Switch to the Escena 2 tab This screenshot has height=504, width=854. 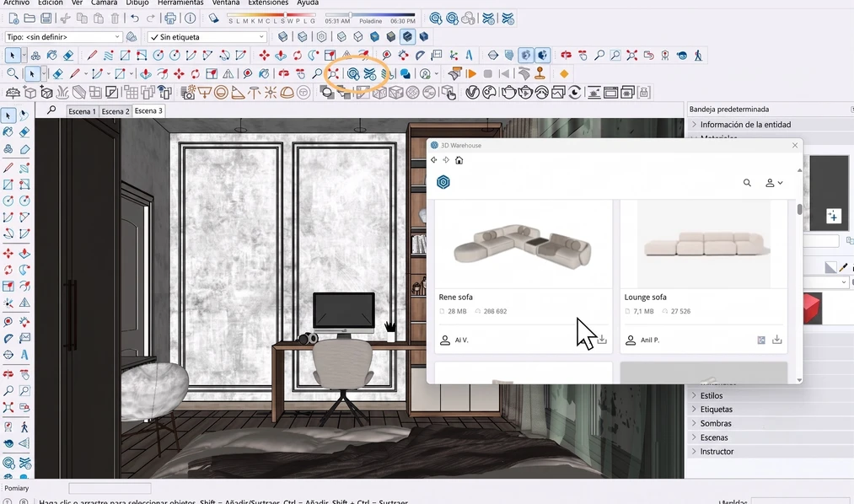[115, 111]
